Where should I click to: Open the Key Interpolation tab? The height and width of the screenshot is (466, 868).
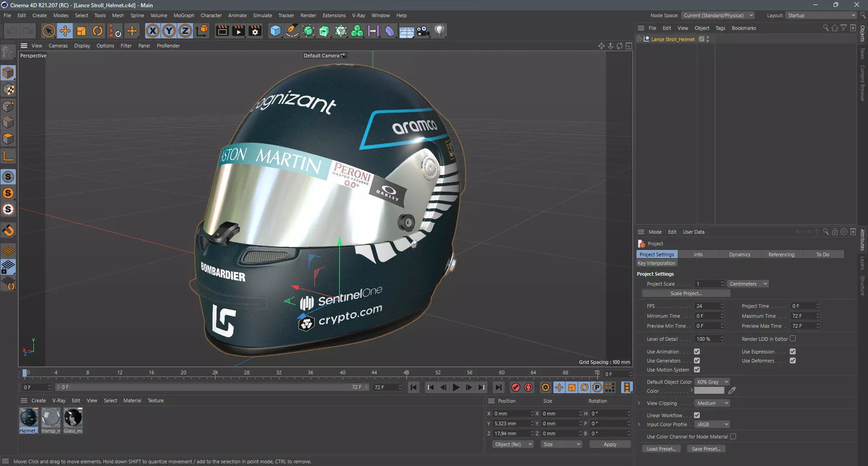pos(656,263)
